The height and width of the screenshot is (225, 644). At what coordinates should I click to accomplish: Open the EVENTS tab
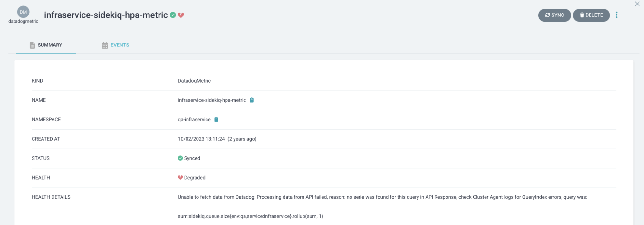[x=115, y=45]
